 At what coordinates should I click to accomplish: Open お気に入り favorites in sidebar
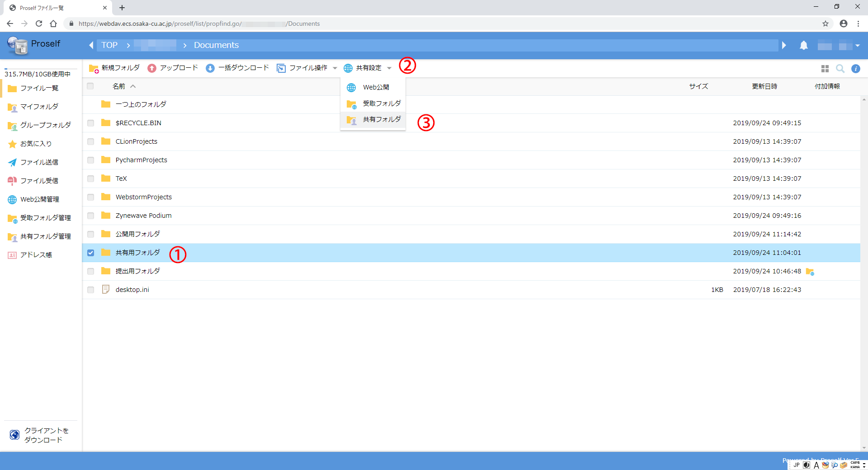click(x=36, y=144)
